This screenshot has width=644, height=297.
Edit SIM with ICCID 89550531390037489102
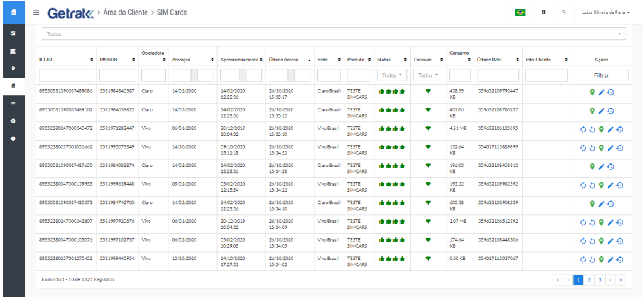602,111
